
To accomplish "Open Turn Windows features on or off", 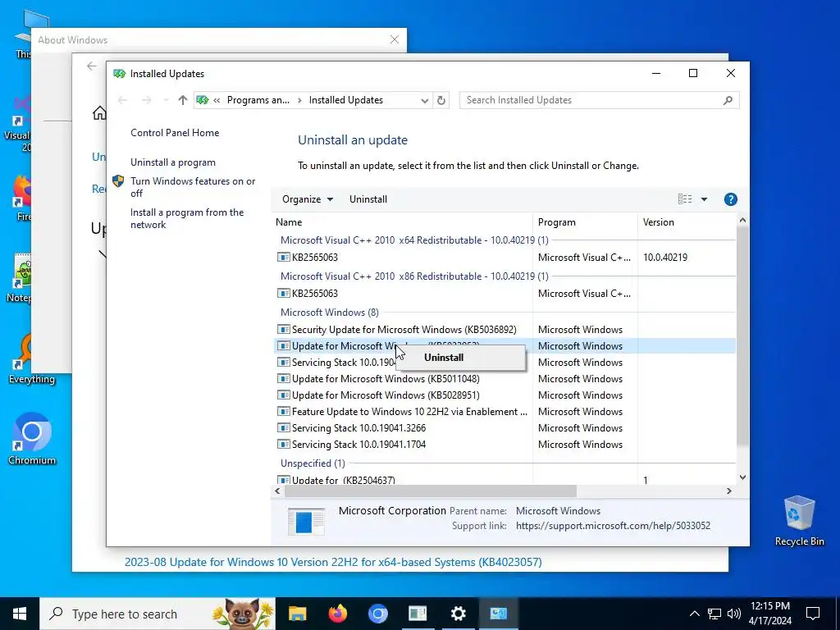I will click(x=193, y=187).
